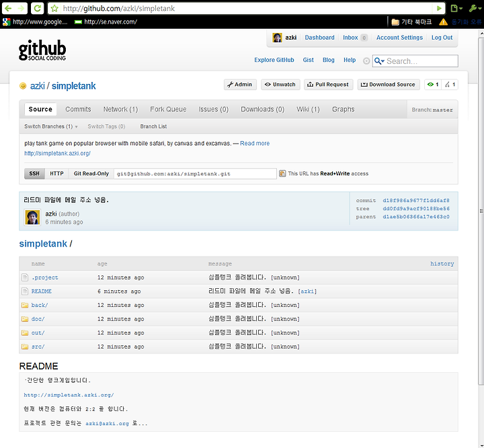Click Log Out
484x448 pixels.
(x=442, y=38)
